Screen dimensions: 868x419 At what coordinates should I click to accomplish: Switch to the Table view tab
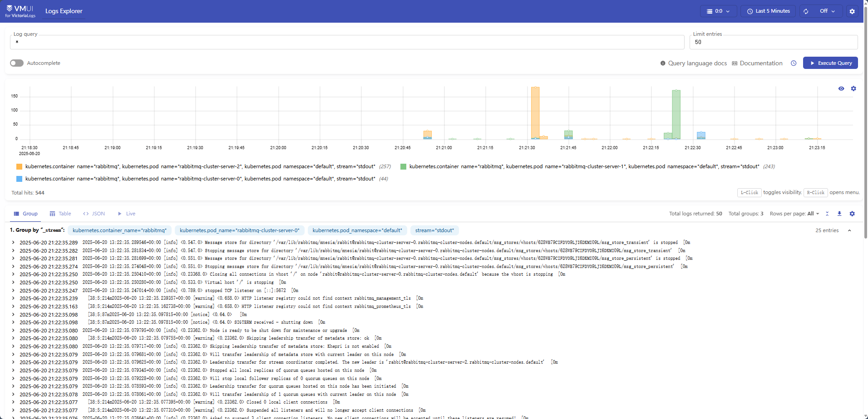click(x=60, y=213)
